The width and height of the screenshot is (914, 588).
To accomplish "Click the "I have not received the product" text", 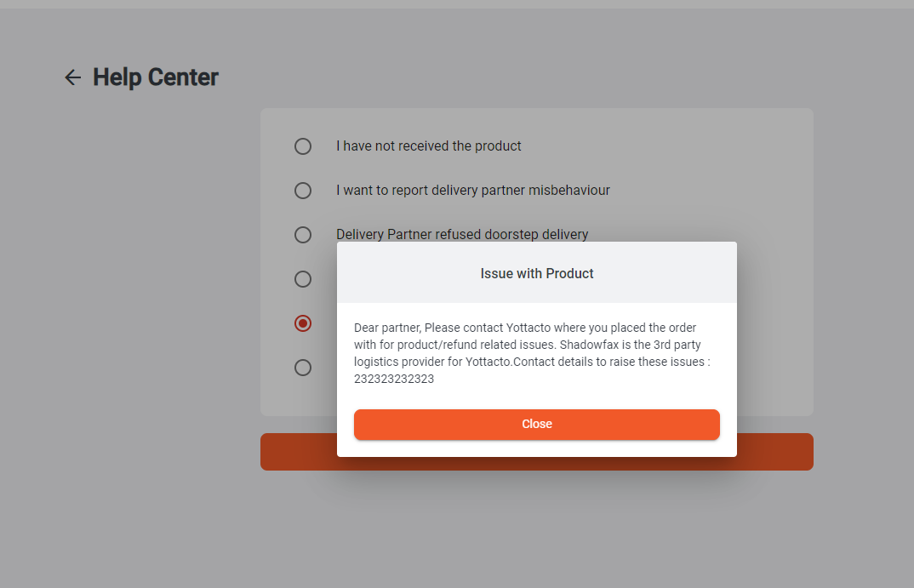I will click(x=429, y=146).
